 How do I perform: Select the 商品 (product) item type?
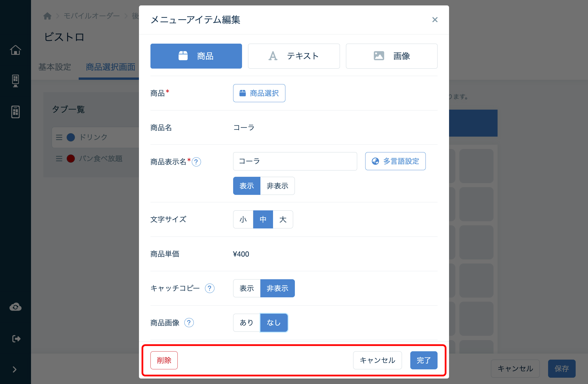click(196, 56)
